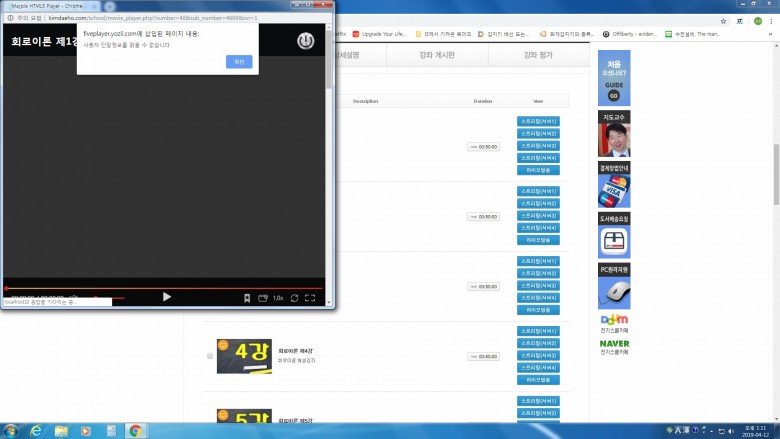
Task: Open the Daum cafe link in sidebar
Action: click(x=614, y=322)
